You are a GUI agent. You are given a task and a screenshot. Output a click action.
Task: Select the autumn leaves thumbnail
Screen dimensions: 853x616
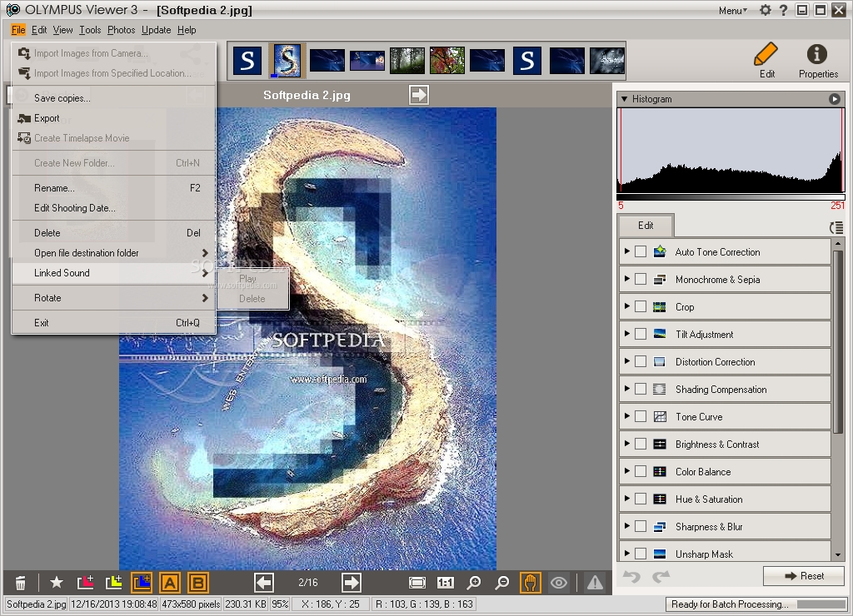point(447,60)
